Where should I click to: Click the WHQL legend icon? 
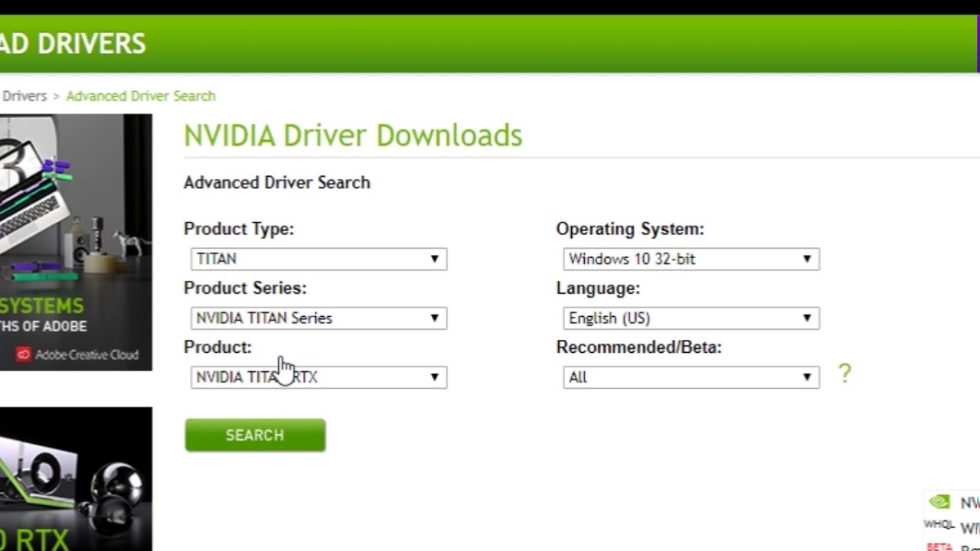point(939,525)
